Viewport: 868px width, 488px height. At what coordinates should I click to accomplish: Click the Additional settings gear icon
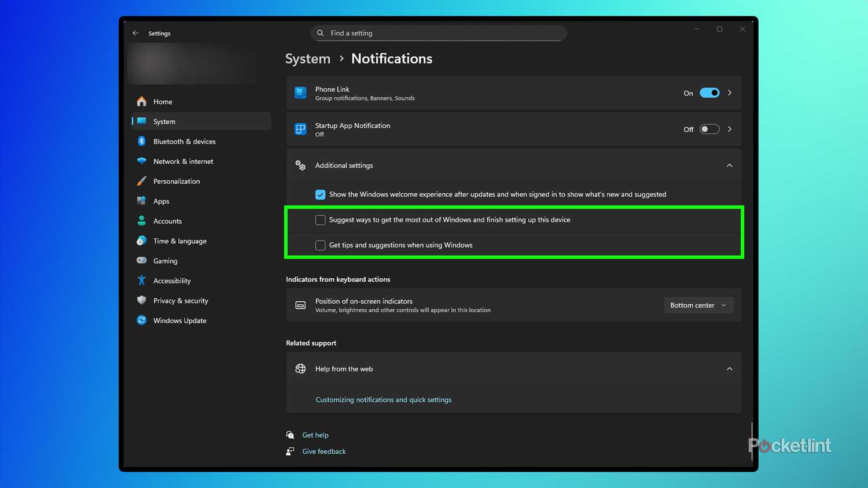pos(300,165)
